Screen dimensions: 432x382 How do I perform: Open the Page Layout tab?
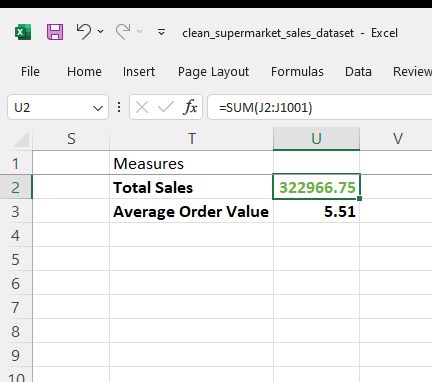point(213,72)
